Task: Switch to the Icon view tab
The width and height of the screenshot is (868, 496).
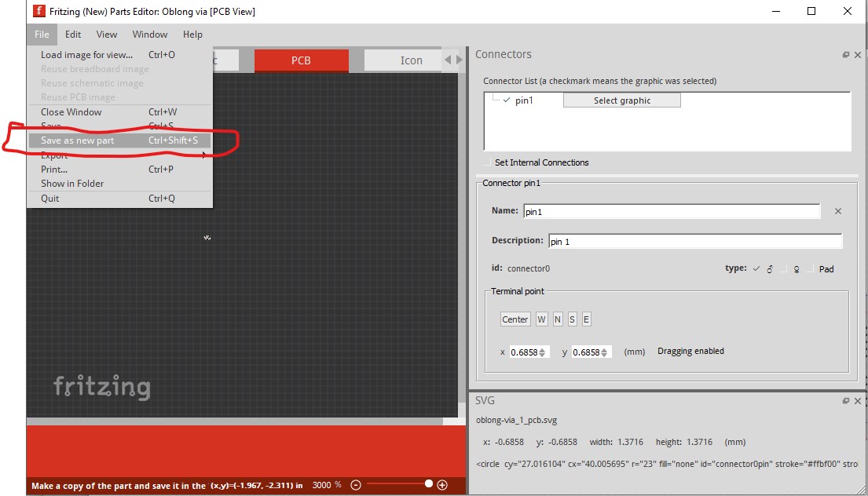Action: [x=403, y=60]
